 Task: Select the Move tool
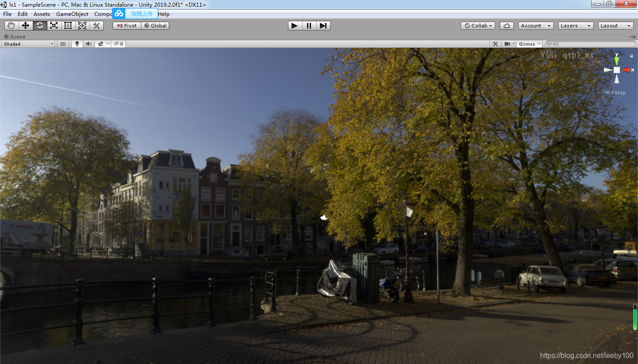click(26, 26)
